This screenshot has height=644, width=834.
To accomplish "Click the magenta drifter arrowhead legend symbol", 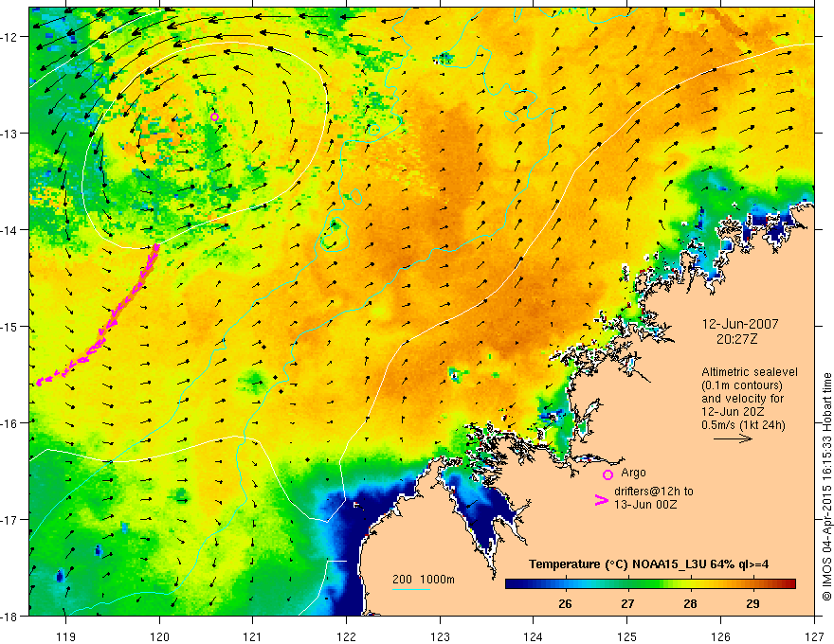I will coord(601,500).
